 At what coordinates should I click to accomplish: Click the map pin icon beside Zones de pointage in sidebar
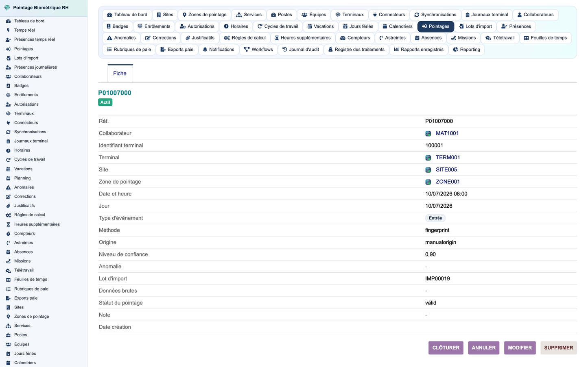click(x=8, y=317)
